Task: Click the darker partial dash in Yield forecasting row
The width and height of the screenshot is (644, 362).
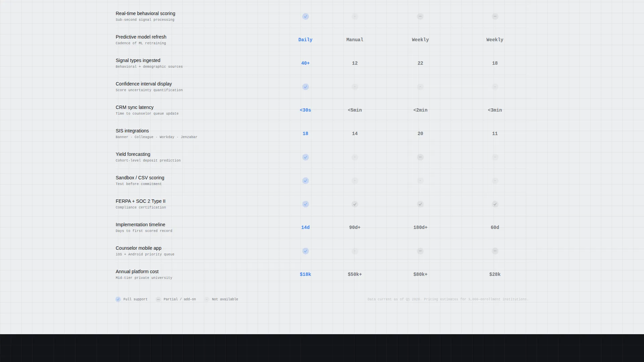Action: 420,157
